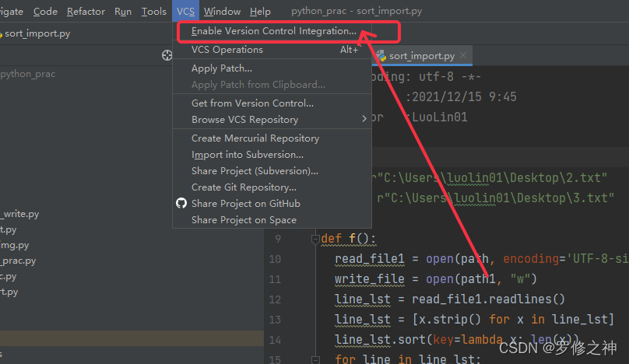The width and height of the screenshot is (629, 364).
Task: Click read_file1 variable on line 10
Action: (370, 259)
